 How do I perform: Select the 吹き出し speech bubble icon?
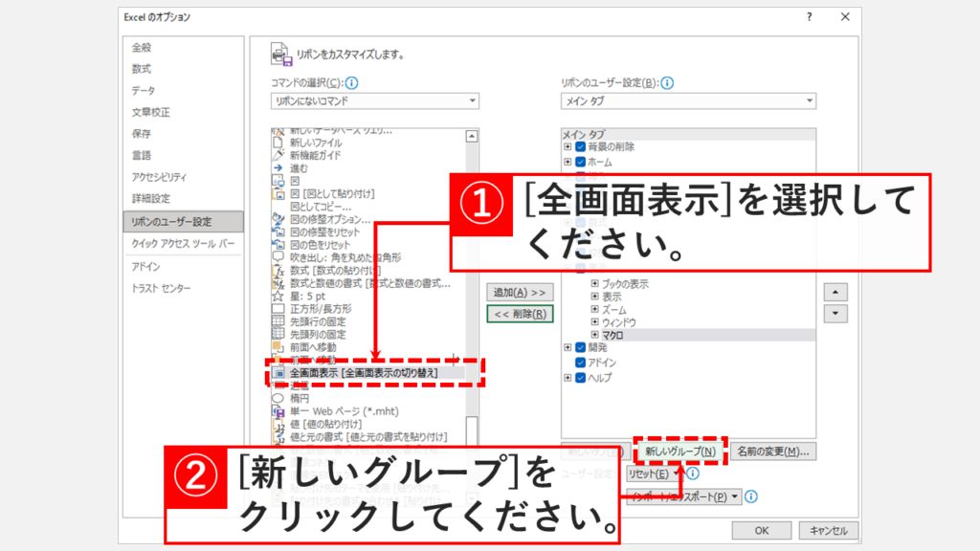coord(278,257)
